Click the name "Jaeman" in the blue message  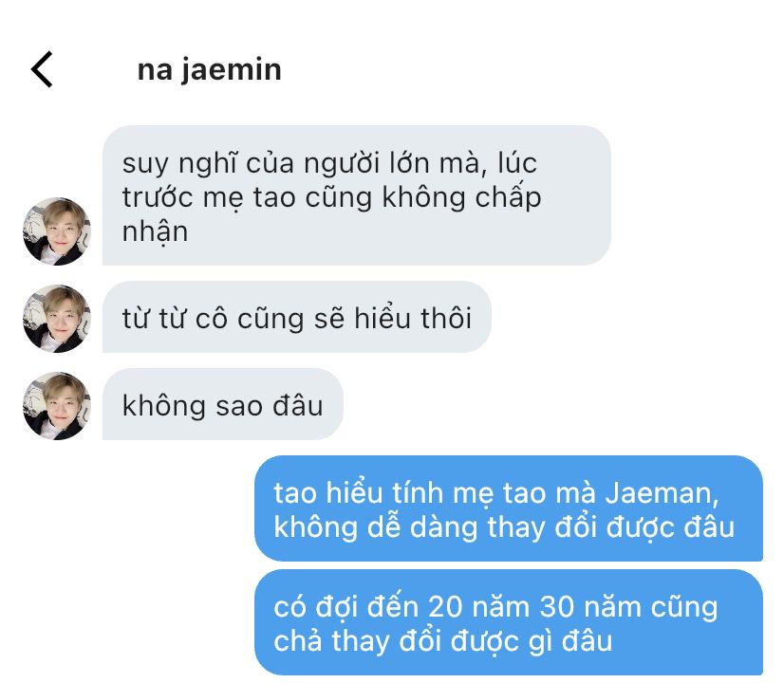(x=662, y=493)
